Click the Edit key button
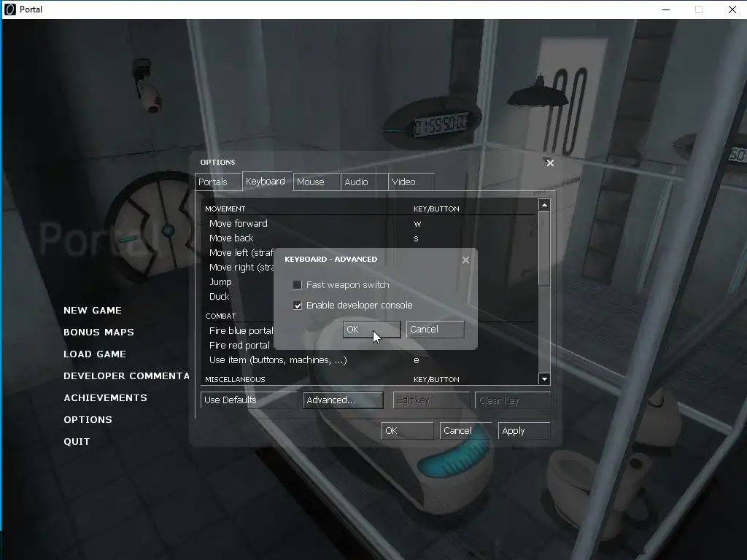The width and height of the screenshot is (747, 560). click(x=431, y=400)
